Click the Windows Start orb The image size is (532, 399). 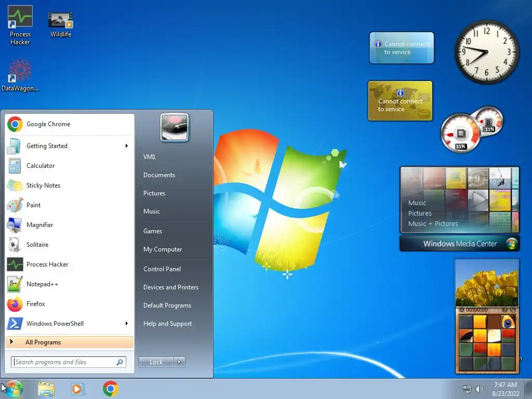click(14, 389)
